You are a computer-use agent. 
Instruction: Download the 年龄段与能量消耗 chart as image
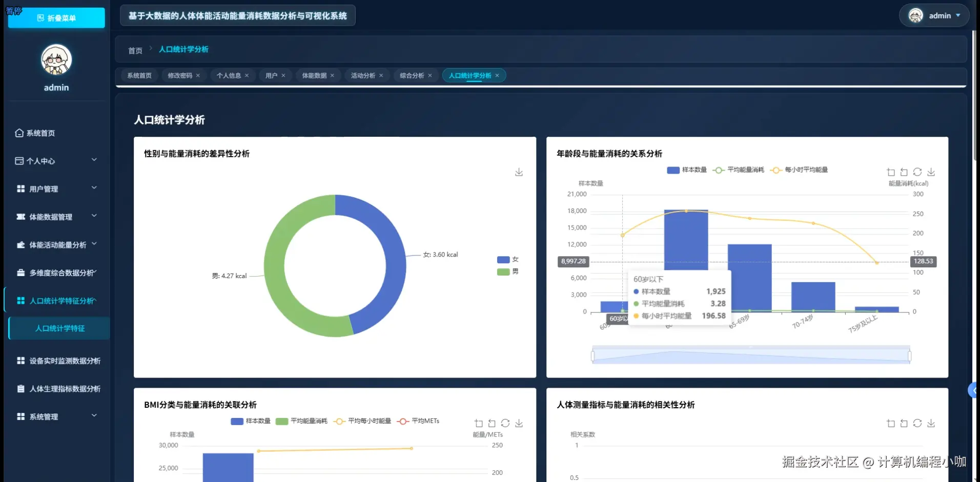click(932, 172)
